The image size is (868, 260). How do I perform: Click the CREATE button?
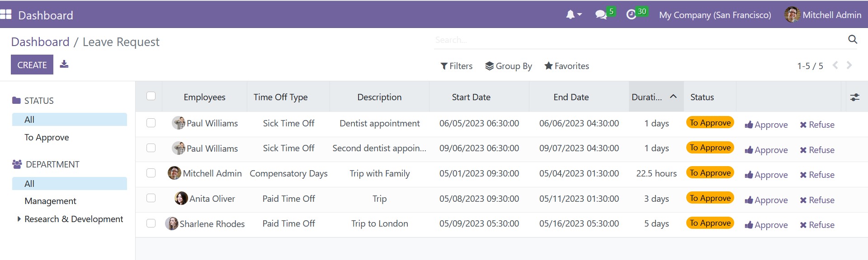[x=32, y=65]
